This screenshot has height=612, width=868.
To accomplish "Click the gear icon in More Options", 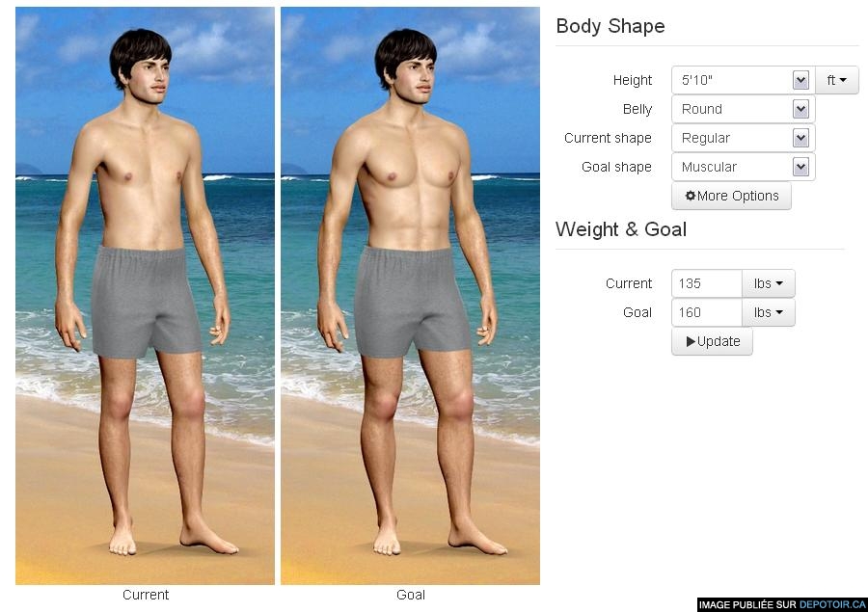I will pyautogui.click(x=690, y=196).
